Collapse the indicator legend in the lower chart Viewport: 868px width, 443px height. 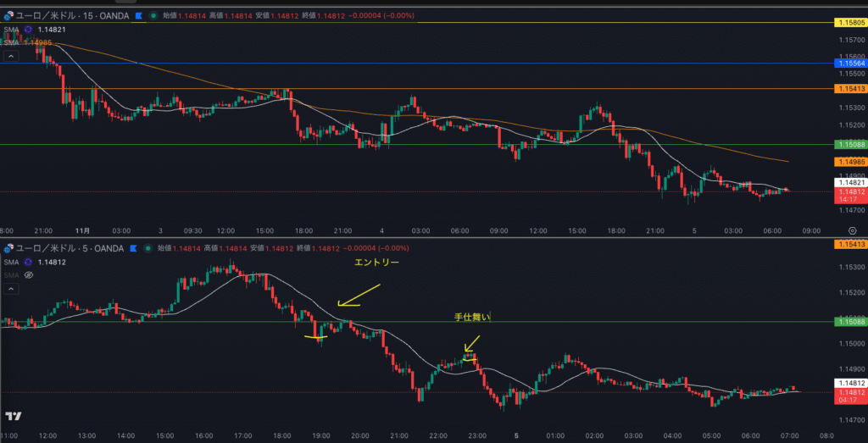(11, 289)
